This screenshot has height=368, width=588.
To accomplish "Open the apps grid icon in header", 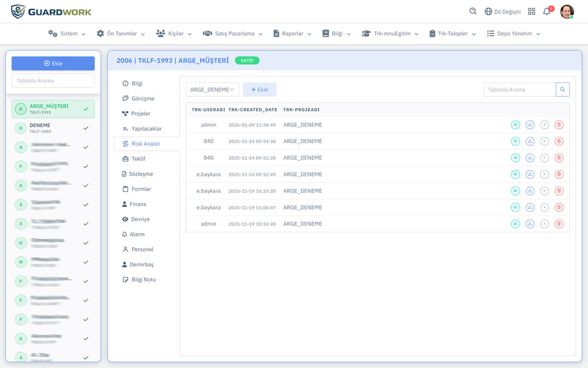I will pyautogui.click(x=532, y=12).
